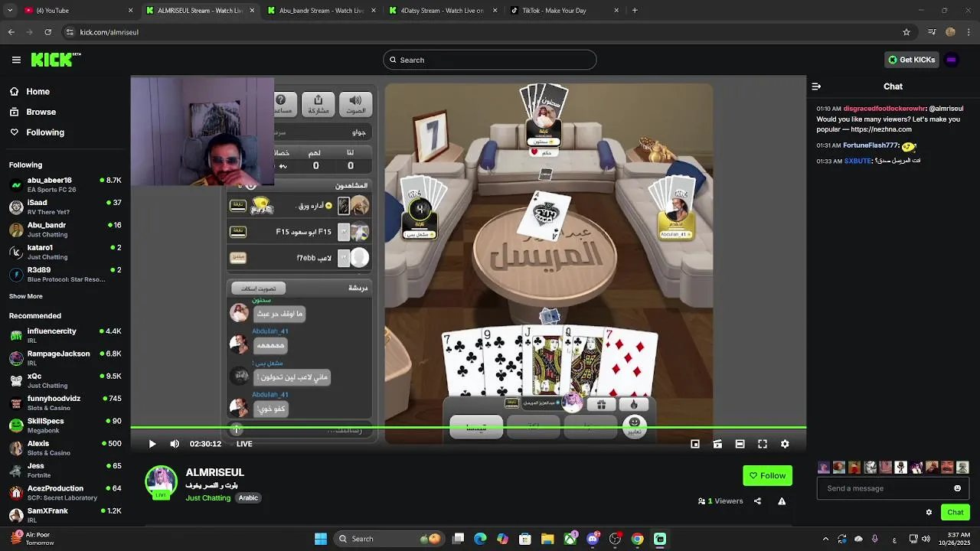Open Windows taskbar search
980x551 pixels.
(x=390, y=539)
